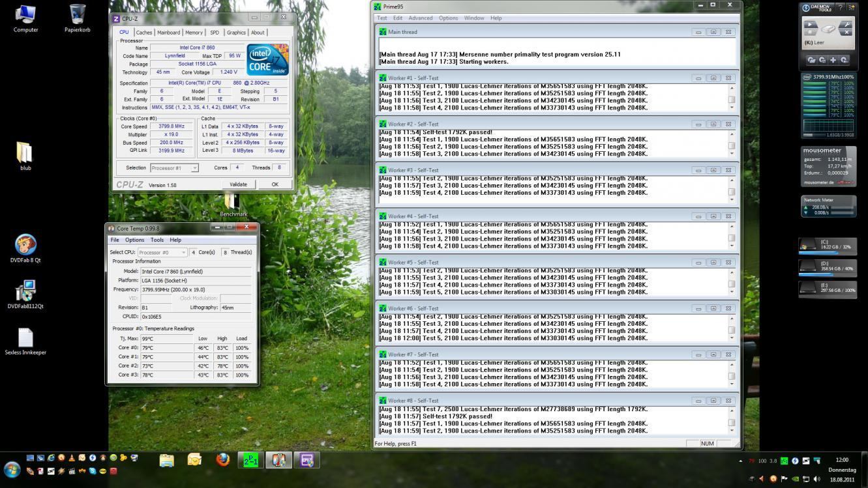
Task: Switch to CPU-Z Memory tab
Action: 194,32
